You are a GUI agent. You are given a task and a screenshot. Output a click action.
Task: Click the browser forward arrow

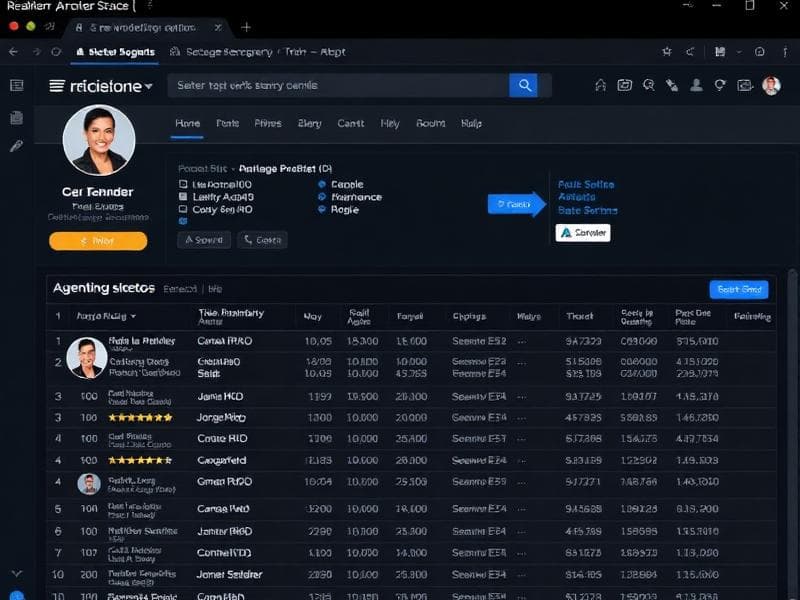pos(36,52)
